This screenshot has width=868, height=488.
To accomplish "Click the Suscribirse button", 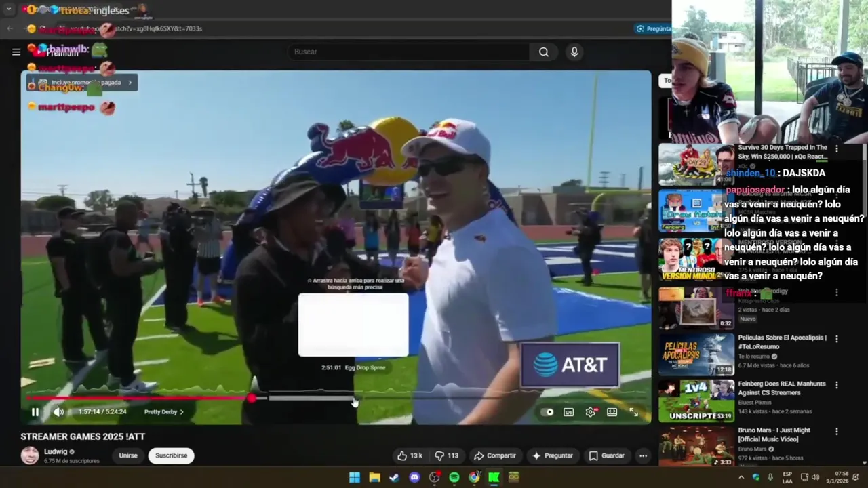I will [171, 455].
